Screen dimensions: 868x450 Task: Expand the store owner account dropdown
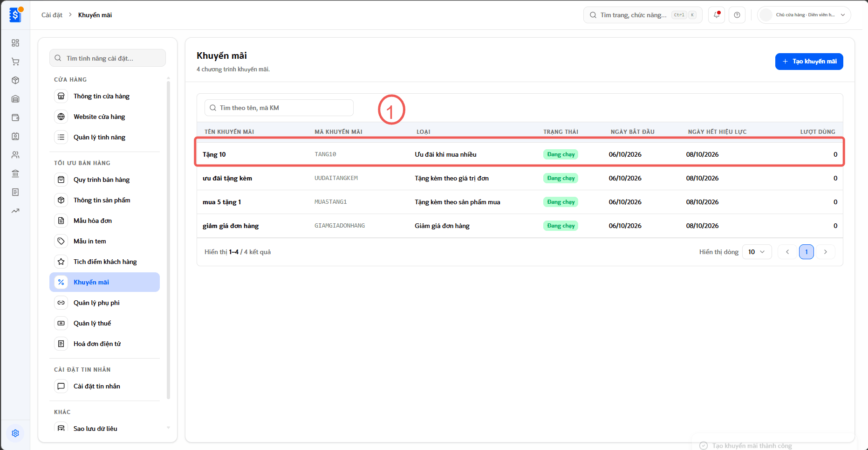(x=804, y=15)
